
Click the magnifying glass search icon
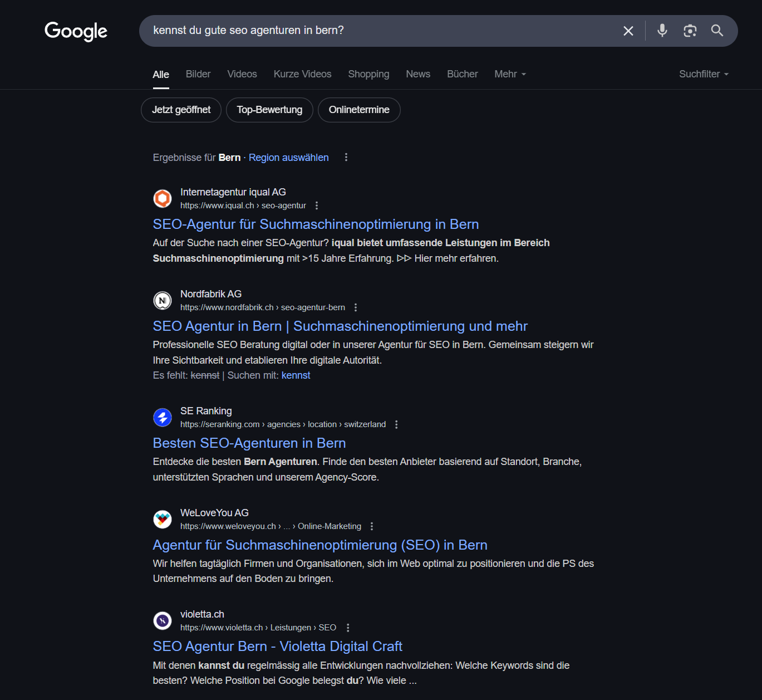click(717, 31)
